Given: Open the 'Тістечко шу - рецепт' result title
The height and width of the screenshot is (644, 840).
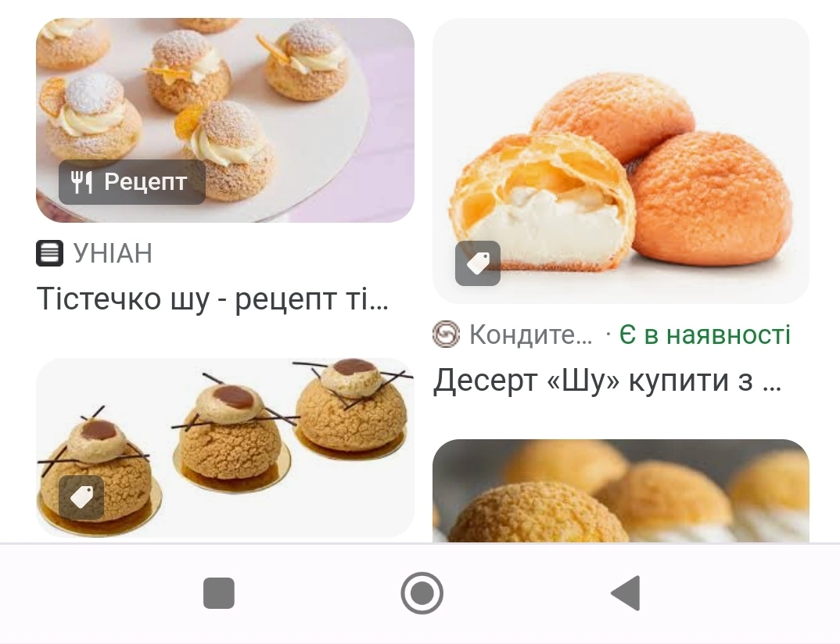Looking at the screenshot, I should 212,299.
